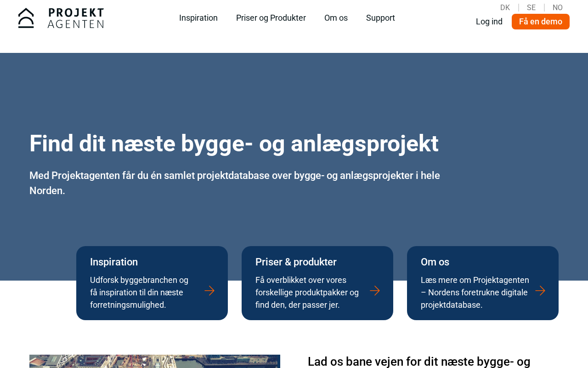Switch site to NO version
Screen dimensions: 588x368
[558, 7]
